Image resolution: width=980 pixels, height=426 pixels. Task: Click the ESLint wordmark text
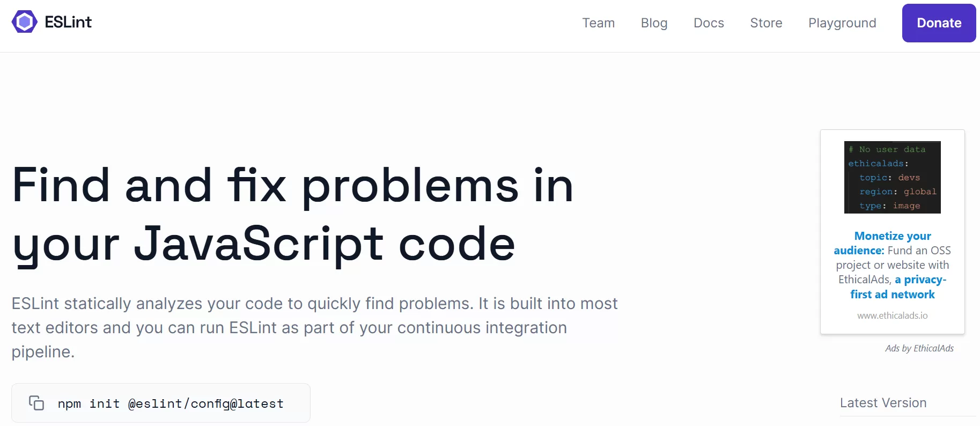coord(68,22)
